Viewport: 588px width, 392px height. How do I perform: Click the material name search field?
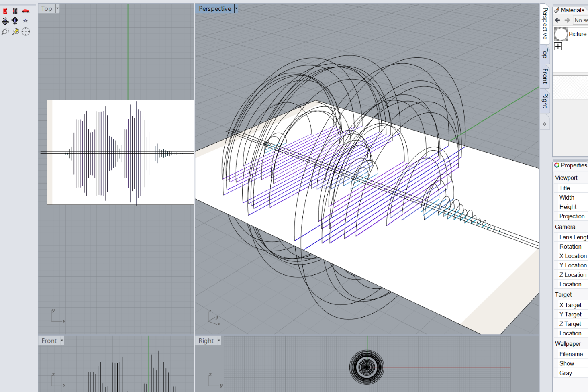pyautogui.click(x=581, y=20)
